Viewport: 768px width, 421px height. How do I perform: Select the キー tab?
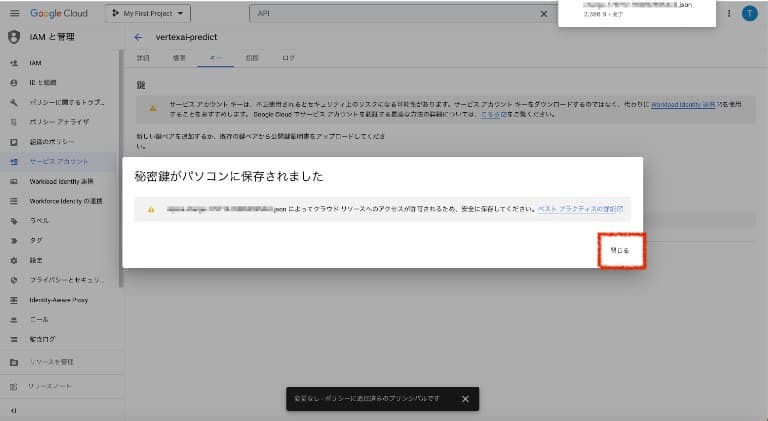pos(216,58)
